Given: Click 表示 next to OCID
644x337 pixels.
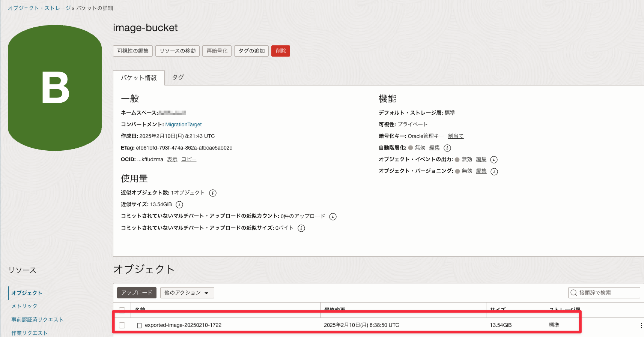Looking at the screenshot, I should pyautogui.click(x=172, y=159).
